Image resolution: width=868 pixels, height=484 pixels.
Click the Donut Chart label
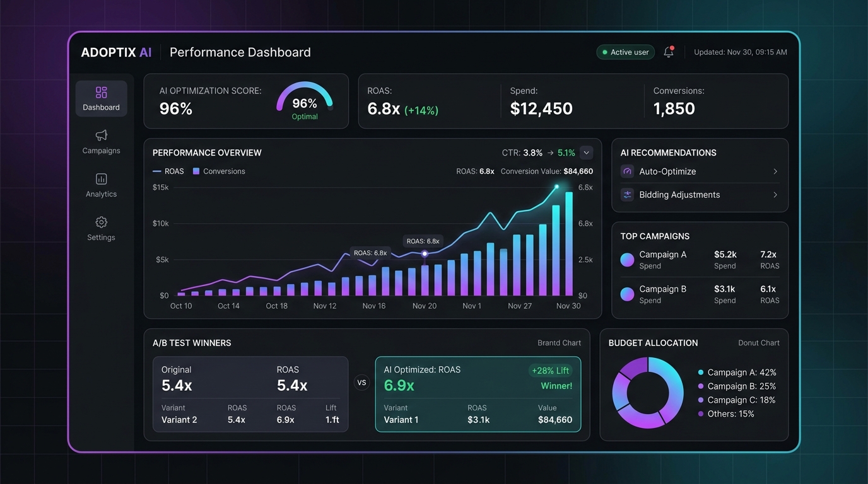[759, 343]
